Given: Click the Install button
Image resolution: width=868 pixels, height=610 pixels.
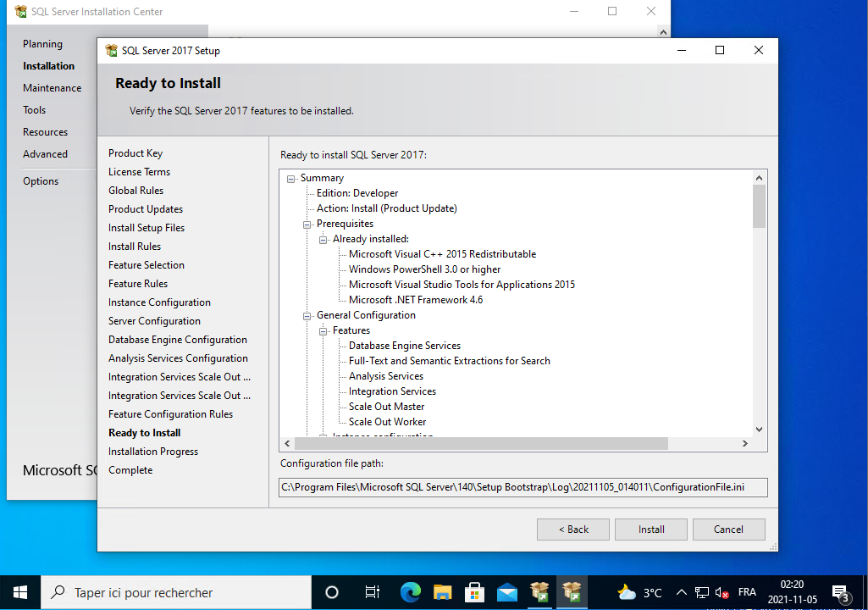Looking at the screenshot, I should coord(651,530).
